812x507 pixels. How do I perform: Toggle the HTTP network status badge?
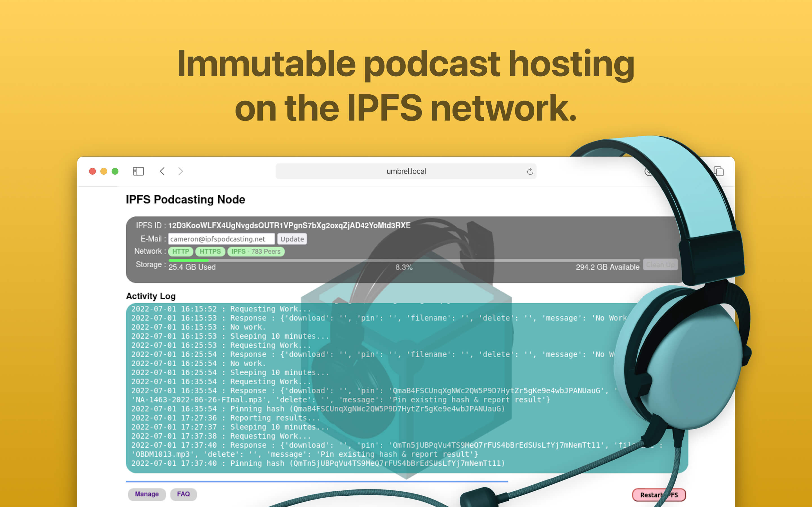(180, 251)
